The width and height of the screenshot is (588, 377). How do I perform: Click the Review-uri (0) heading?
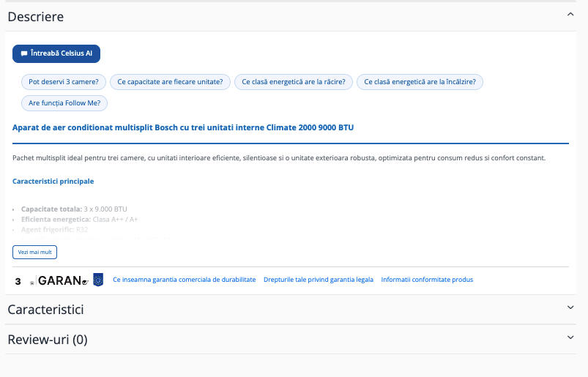point(48,340)
